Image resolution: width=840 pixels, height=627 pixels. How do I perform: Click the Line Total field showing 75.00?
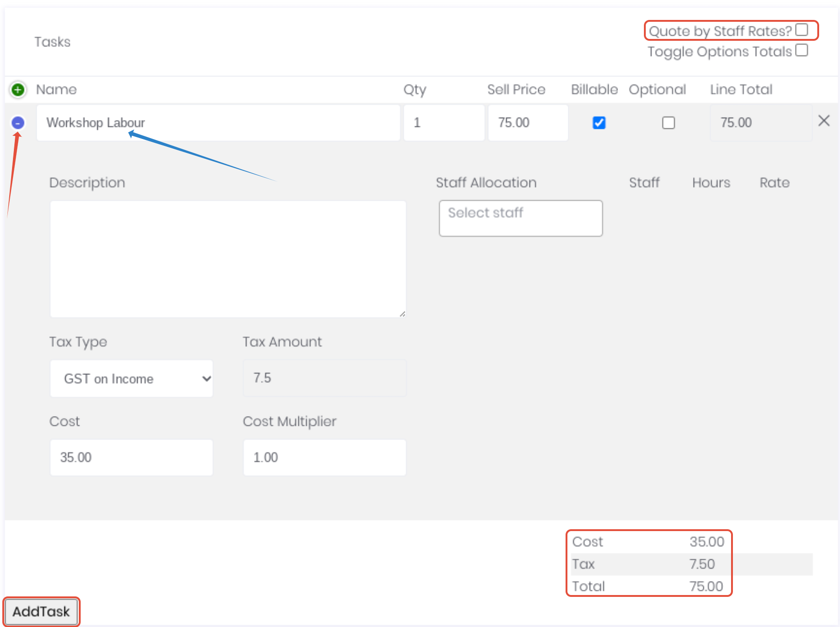(x=761, y=123)
